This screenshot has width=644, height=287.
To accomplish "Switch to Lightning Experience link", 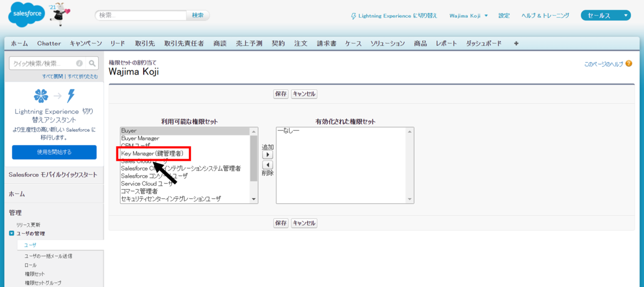I will coord(394,16).
